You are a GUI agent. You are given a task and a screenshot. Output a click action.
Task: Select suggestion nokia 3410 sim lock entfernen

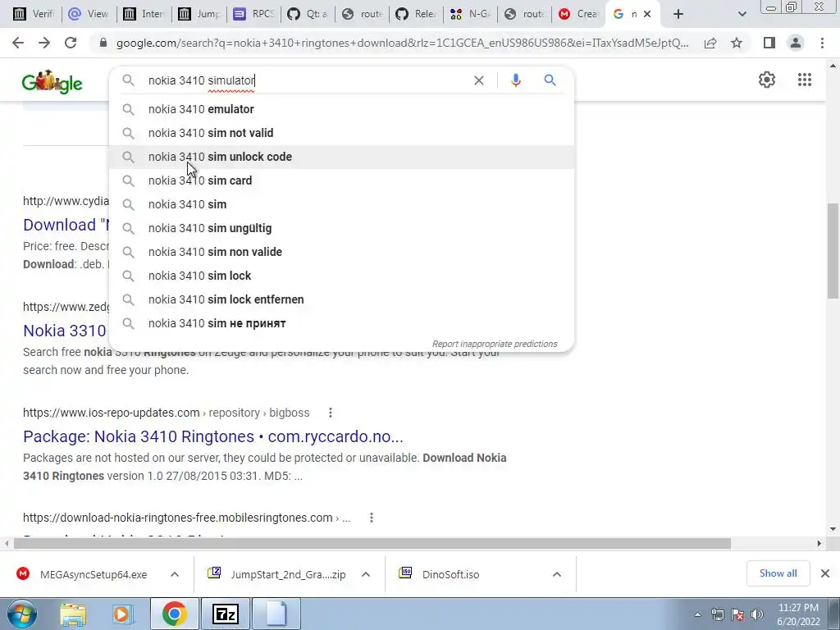(342, 299)
